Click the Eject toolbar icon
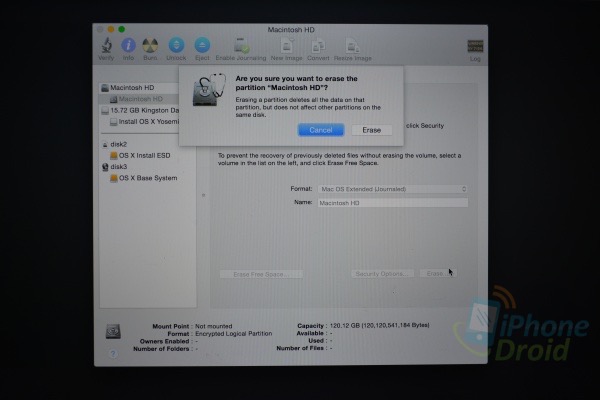This screenshot has height=400, width=600. pos(202,49)
